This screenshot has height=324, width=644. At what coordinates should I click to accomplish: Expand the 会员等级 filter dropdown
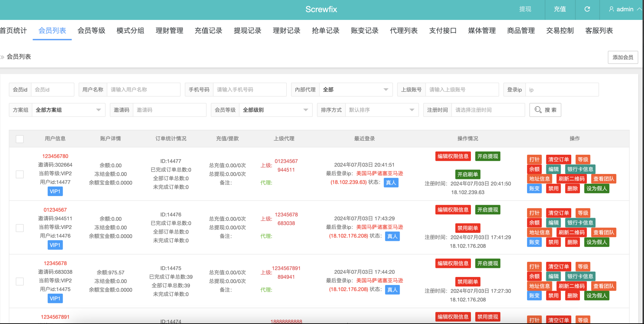coord(275,110)
